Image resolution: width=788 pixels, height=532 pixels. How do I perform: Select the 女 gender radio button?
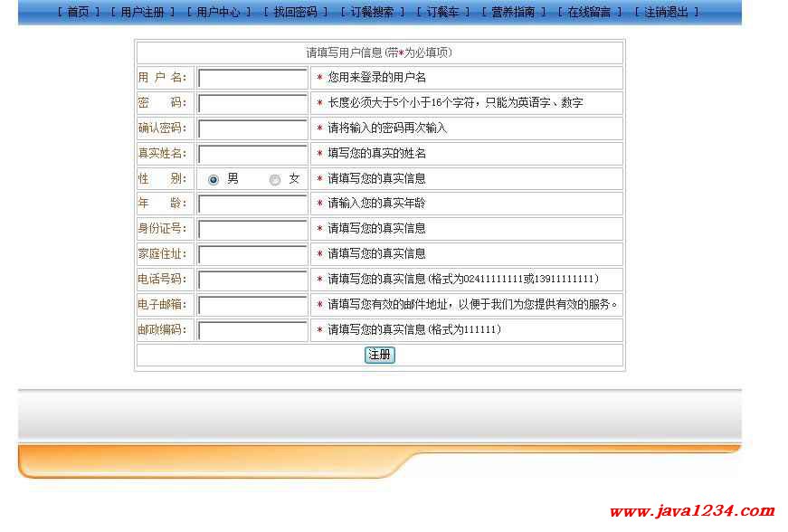pyautogui.click(x=275, y=180)
